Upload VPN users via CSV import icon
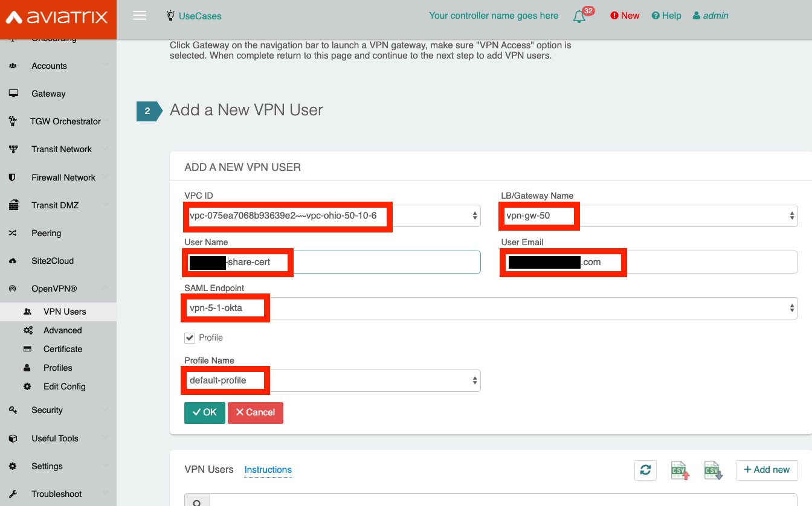Image resolution: width=812 pixels, height=506 pixels. pos(679,470)
